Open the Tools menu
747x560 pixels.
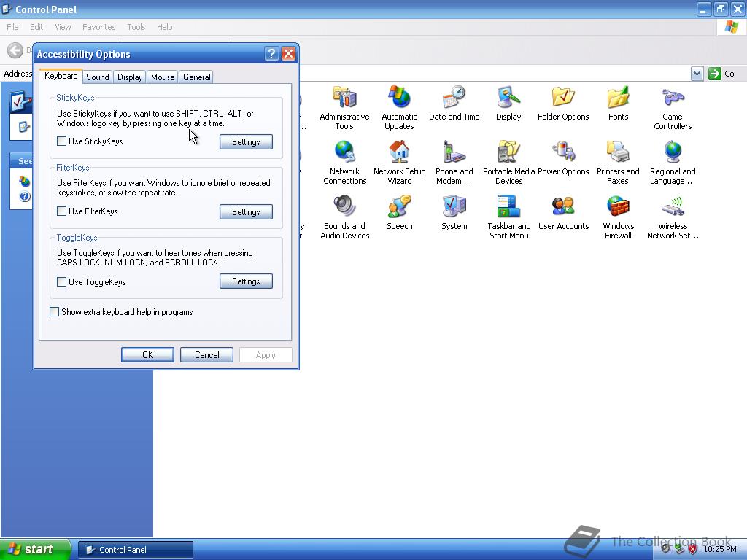coord(136,27)
